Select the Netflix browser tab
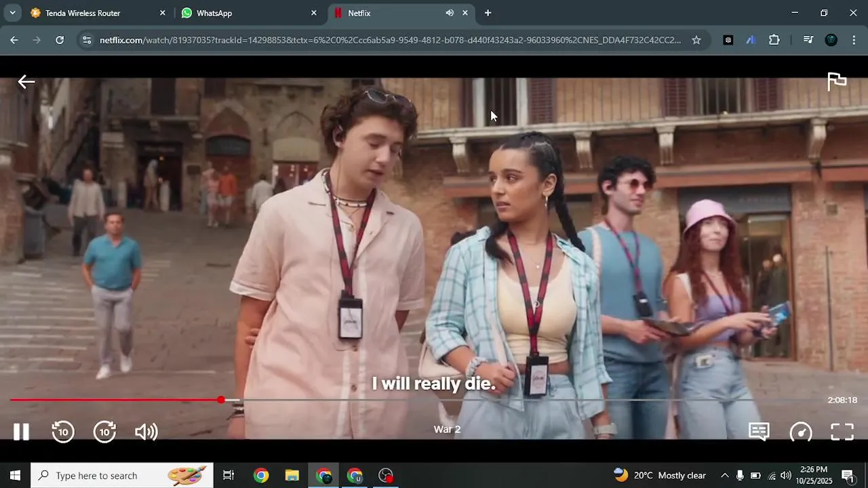The image size is (868, 488). tap(400, 13)
